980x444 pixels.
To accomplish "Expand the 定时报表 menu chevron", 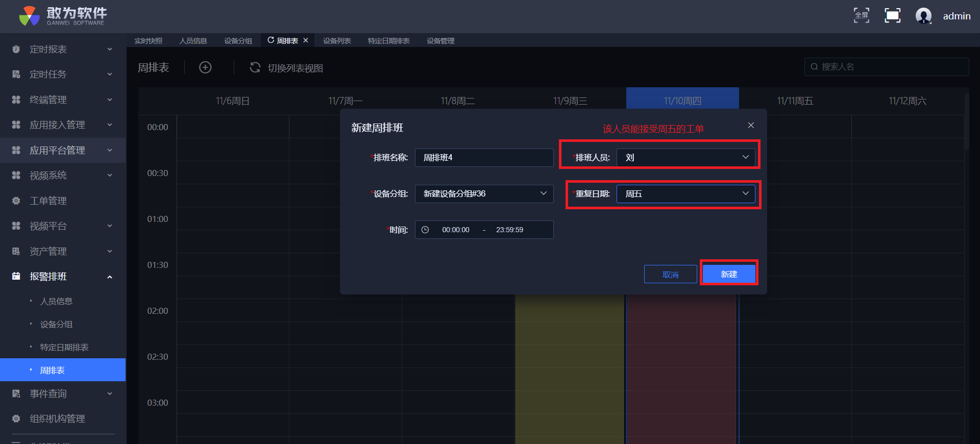I will (x=110, y=49).
